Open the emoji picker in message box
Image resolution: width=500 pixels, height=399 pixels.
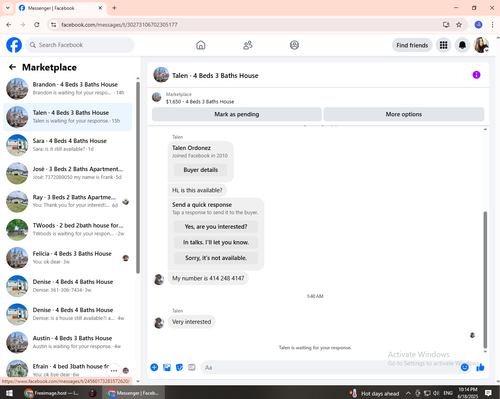point(465,367)
